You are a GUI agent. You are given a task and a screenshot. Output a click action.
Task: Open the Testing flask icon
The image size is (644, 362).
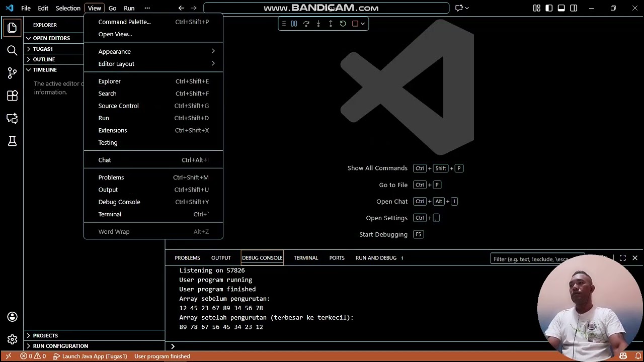coord(12,141)
